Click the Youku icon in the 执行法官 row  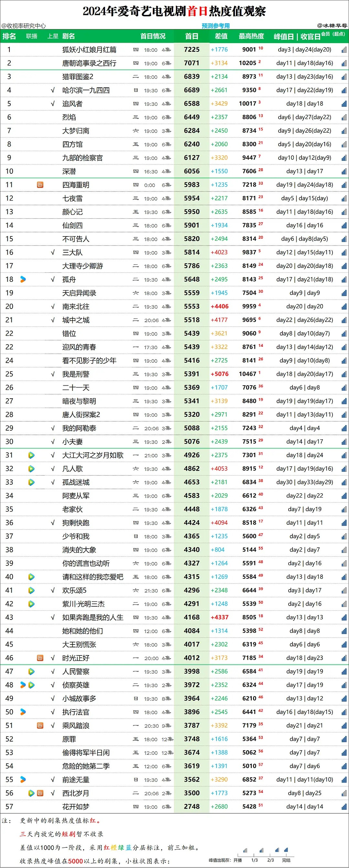click(x=23, y=712)
